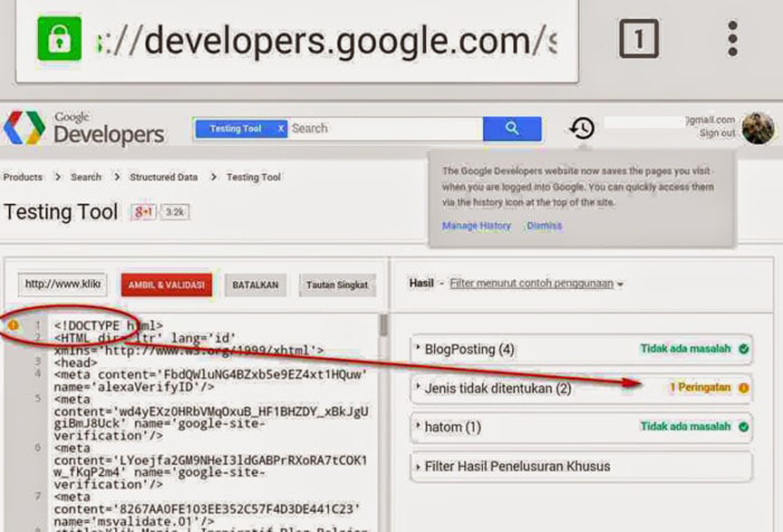This screenshot has width=783, height=532.
Task: Click the orange warning icon on line 1
Action: coord(14,325)
